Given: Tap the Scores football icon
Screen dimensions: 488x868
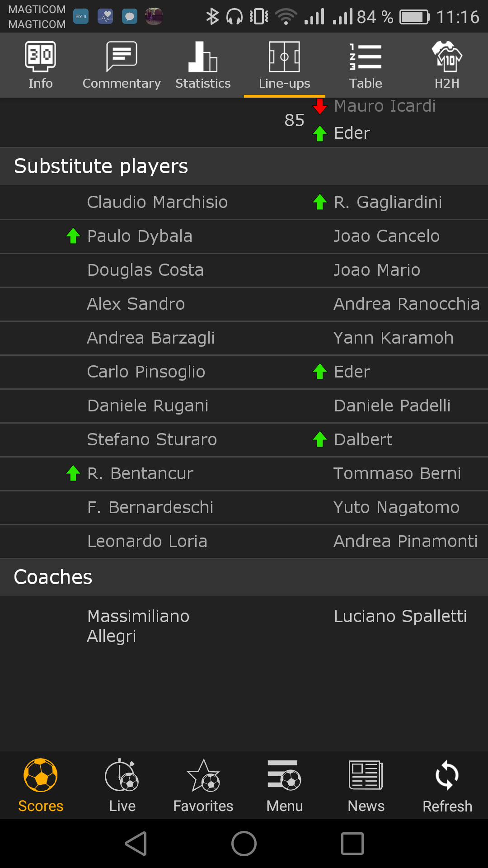Looking at the screenshot, I should [41, 786].
